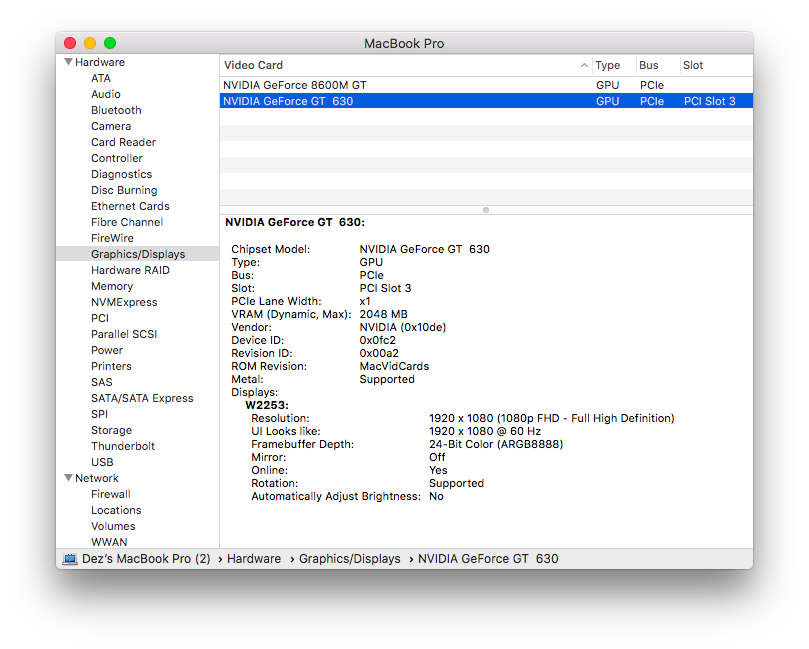
Task: Click Dez's MacBook Pro (2) in path bar
Action: coord(146,559)
